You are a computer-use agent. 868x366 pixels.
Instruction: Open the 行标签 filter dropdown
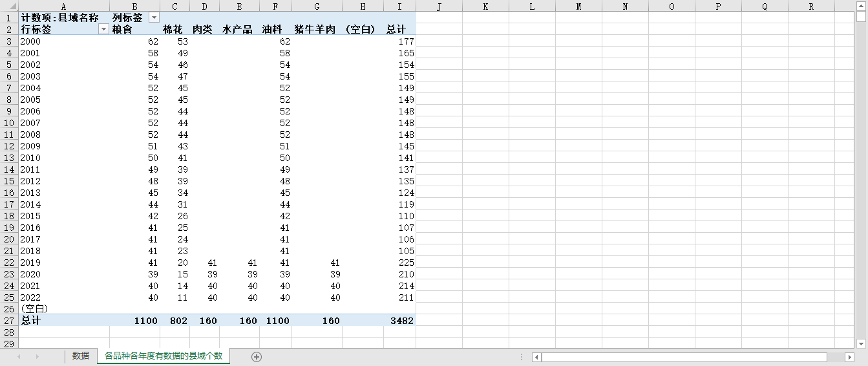click(x=103, y=29)
